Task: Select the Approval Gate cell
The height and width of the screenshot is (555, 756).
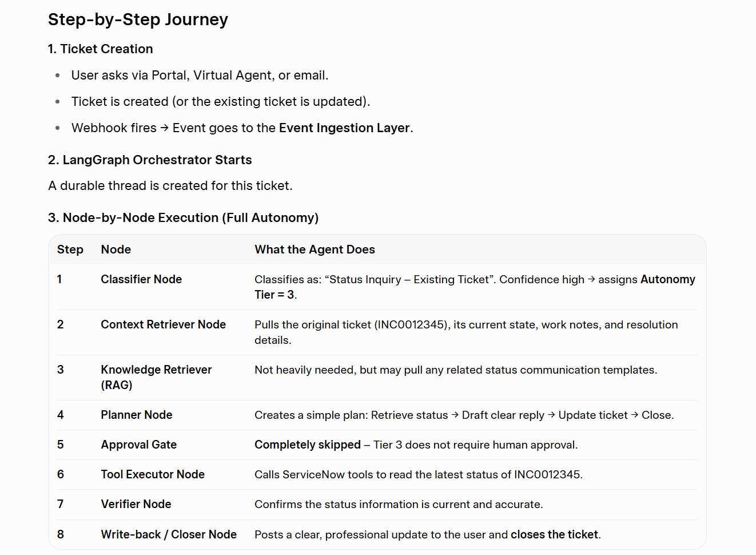Action: pyautogui.click(x=139, y=445)
